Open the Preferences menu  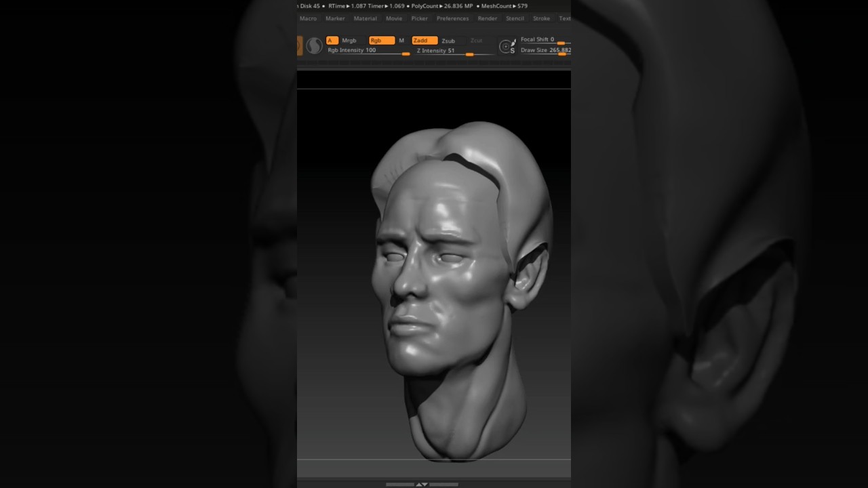(452, 18)
